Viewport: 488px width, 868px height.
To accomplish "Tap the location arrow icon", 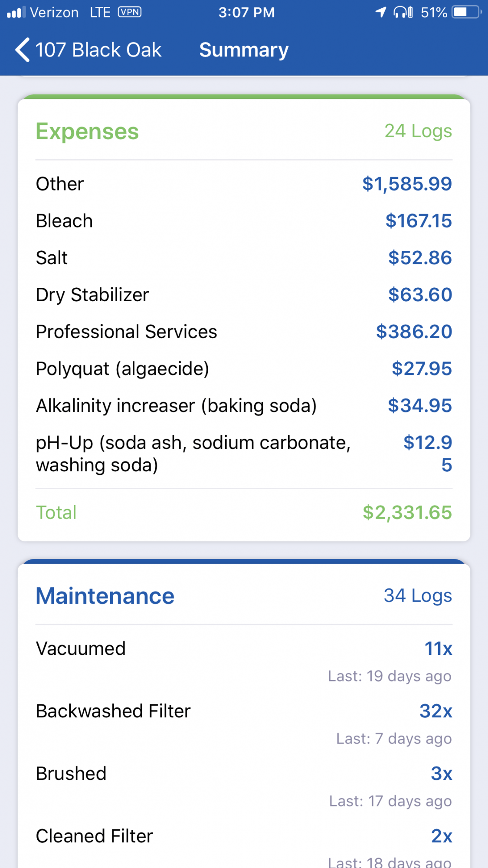I will click(381, 12).
